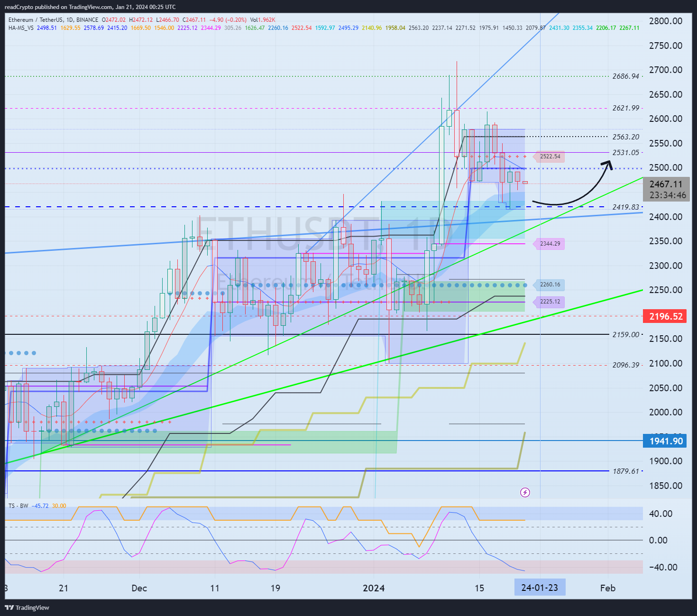Click the -45.72 TS - BW value
Viewport: 697px width, 616px height.
coord(40,506)
